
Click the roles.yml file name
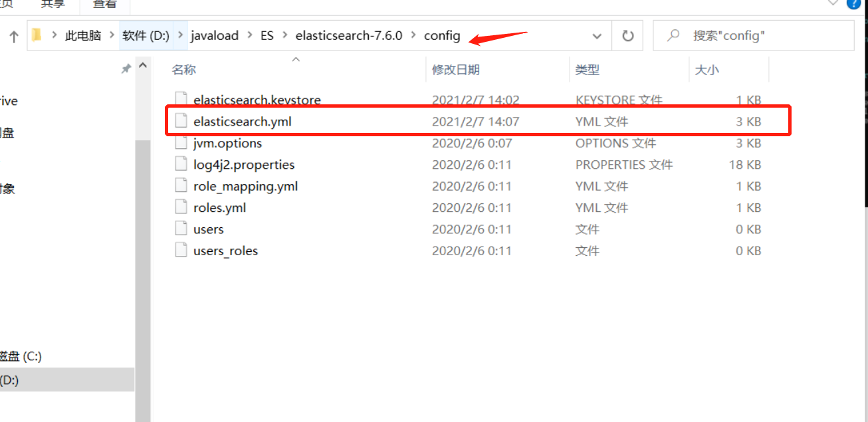(220, 208)
